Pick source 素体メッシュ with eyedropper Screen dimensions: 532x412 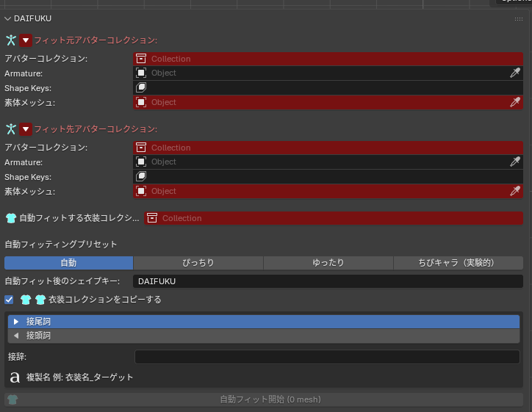tap(514, 102)
